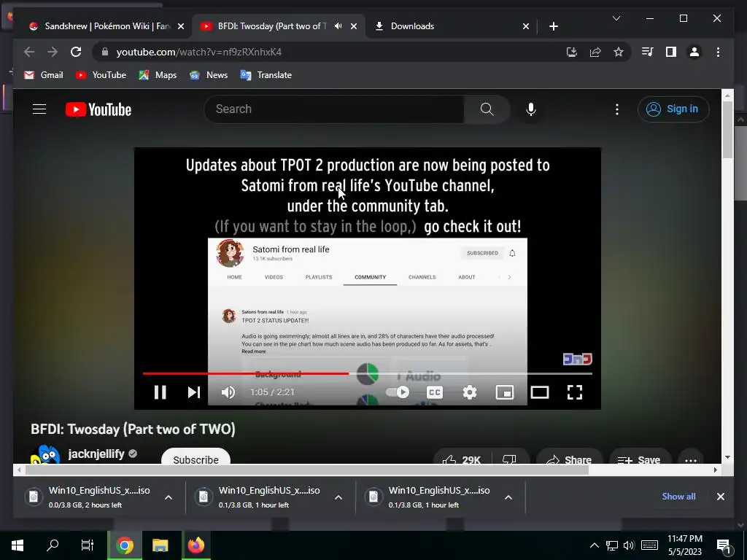Open Firefox from taskbar
The image size is (747, 560).
[x=196, y=545]
